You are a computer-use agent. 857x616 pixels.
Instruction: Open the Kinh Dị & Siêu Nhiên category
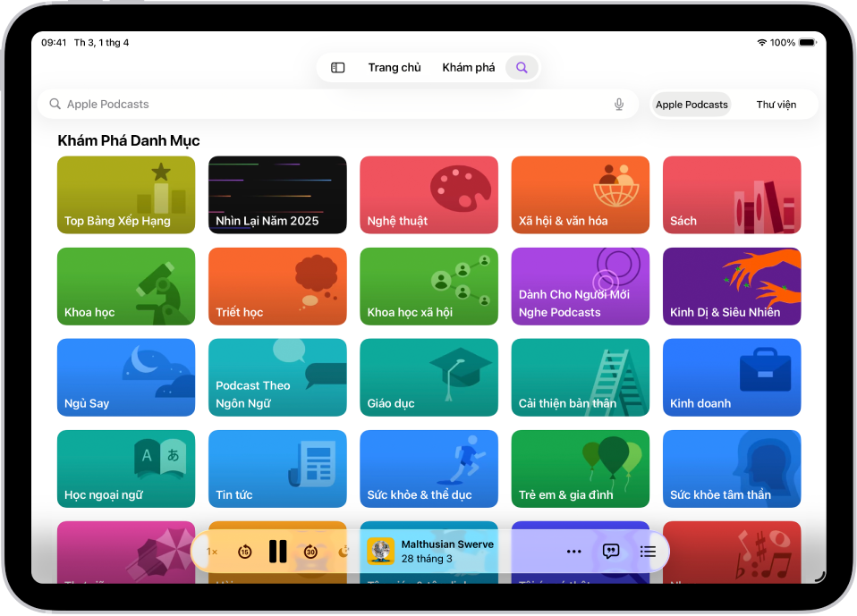[x=731, y=285]
